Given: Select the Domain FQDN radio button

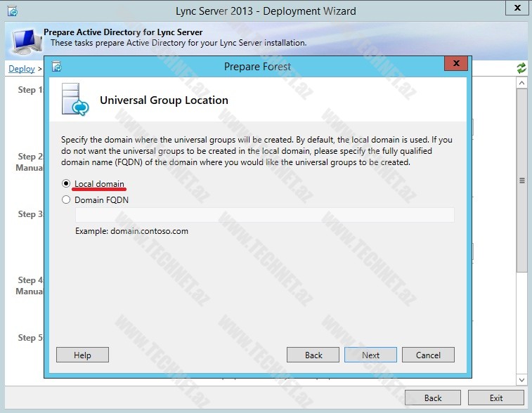Looking at the screenshot, I should pyautogui.click(x=66, y=199).
